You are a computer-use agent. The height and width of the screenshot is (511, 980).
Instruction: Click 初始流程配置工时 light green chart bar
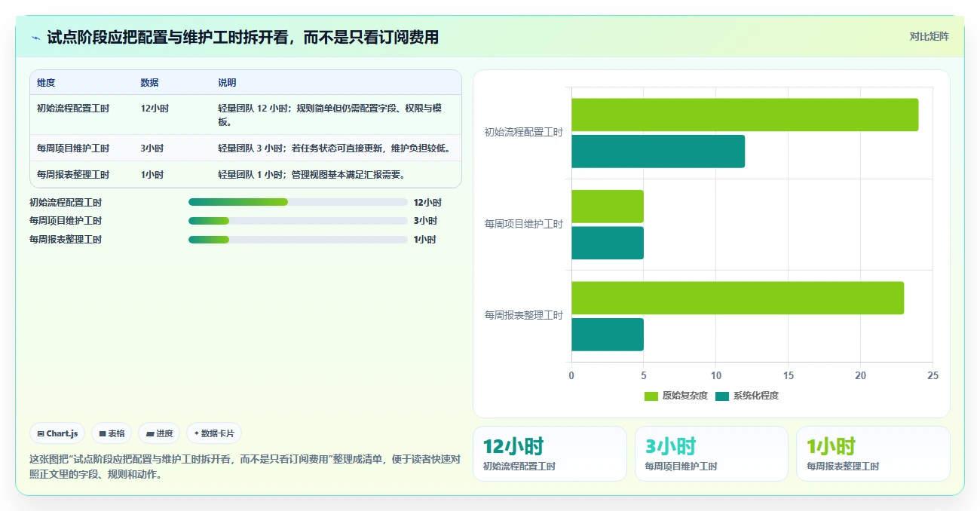point(745,115)
